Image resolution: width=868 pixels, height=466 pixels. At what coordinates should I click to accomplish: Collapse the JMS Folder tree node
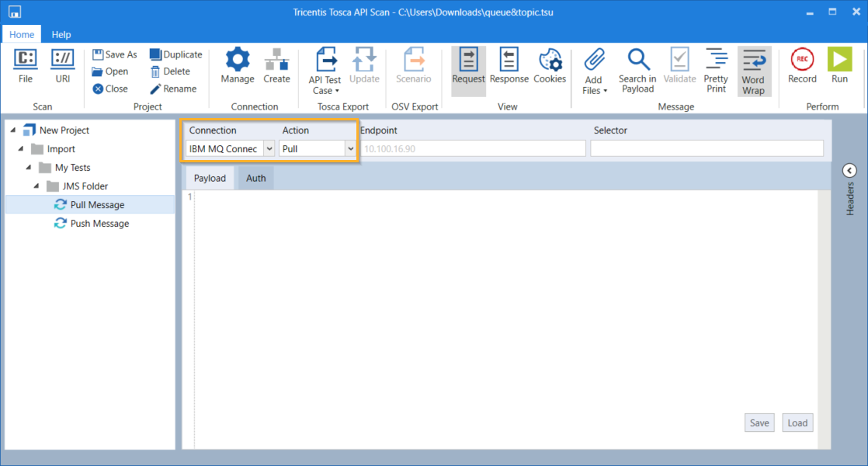point(36,186)
